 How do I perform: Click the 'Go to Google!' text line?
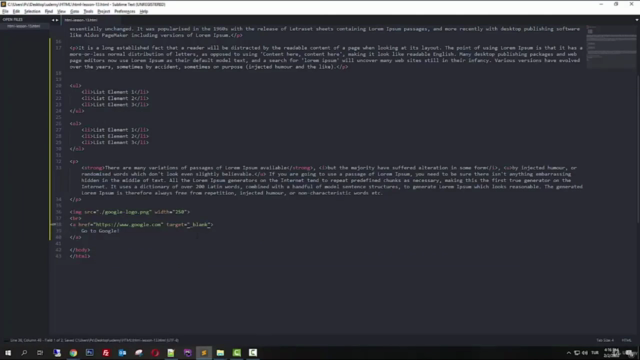(x=100, y=231)
